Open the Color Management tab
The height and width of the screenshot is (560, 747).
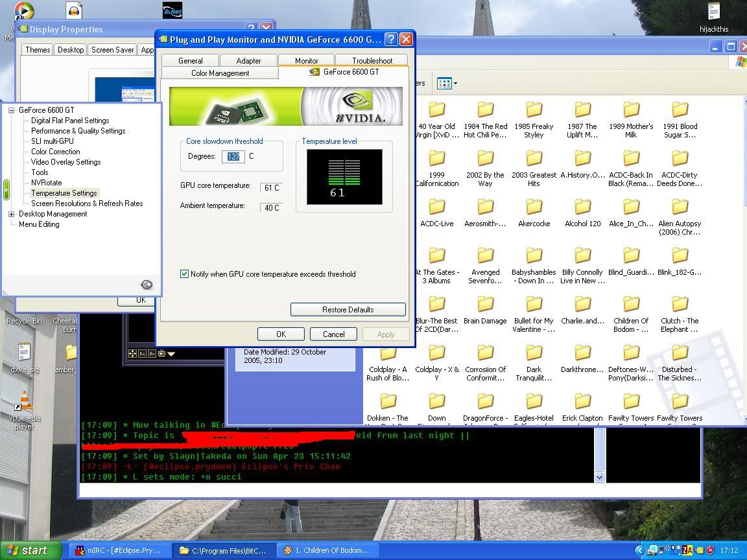click(220, 73)
